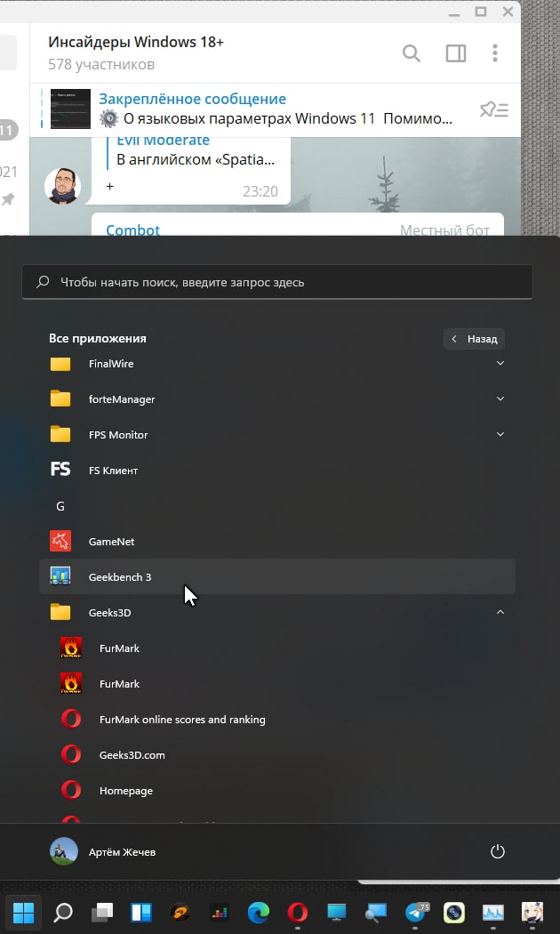Screen dimensions: 560x934
Task: Click the 578 участников member count
Action: coord(101,64)
